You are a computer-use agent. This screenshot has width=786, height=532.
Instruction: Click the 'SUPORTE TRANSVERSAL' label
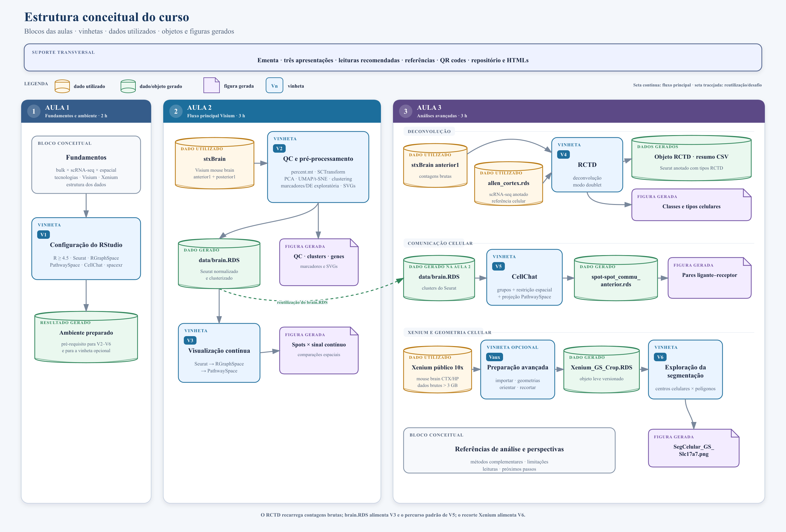point(63,52)
